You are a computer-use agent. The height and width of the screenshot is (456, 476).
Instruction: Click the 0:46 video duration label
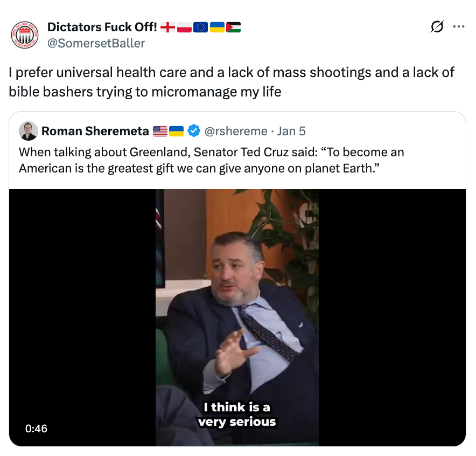(x=36, y=429)
